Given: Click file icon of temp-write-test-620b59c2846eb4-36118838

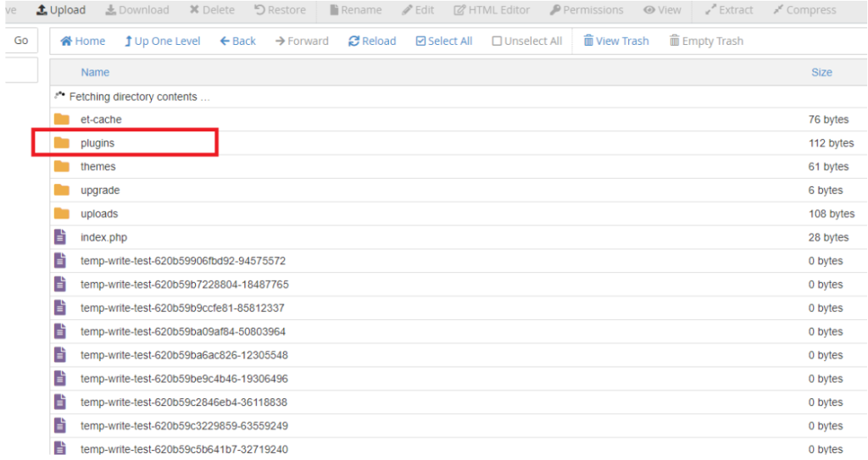Looking at the screenshot, I should click(60, 402).
